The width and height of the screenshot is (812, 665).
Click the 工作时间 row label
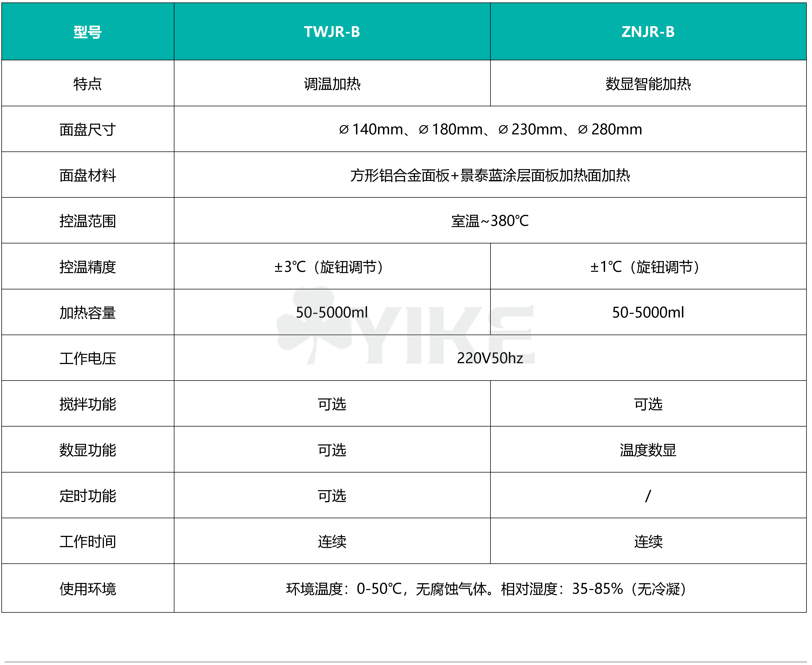pyautogui.click(x=88, y=541)
